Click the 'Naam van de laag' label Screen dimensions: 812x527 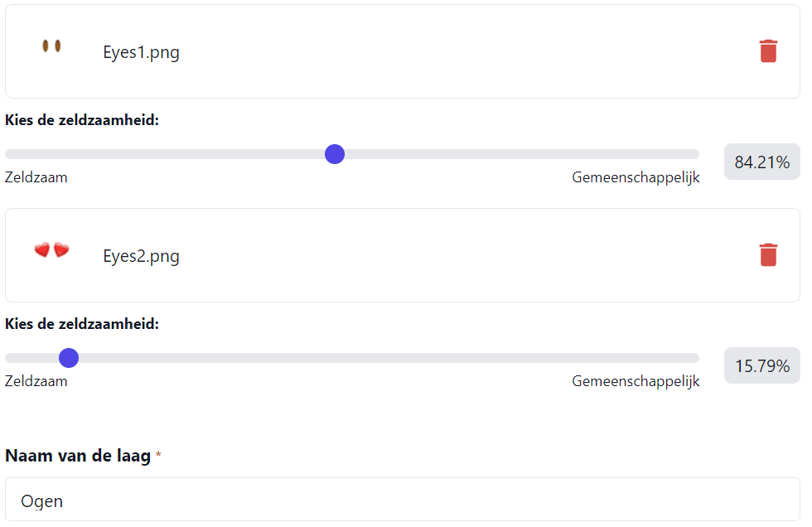click(78, 456)
